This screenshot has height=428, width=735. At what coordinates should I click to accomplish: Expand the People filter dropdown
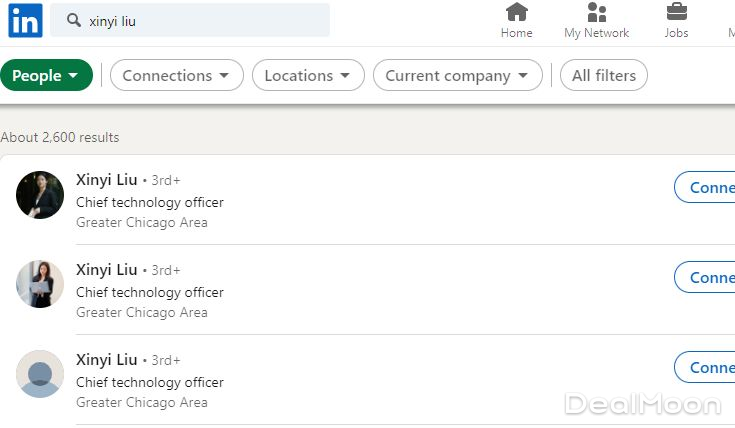(46, 76)
